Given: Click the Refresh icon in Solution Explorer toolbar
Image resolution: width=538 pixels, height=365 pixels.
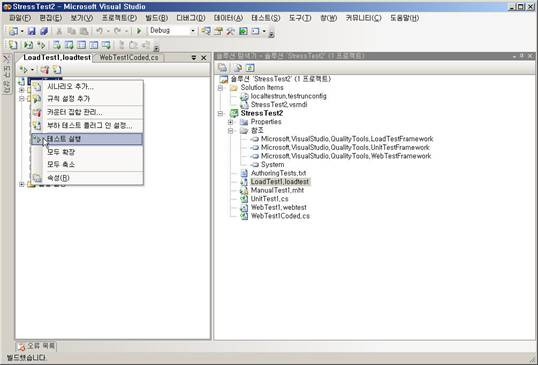Looking at the screenshot, I should [250, 68].
